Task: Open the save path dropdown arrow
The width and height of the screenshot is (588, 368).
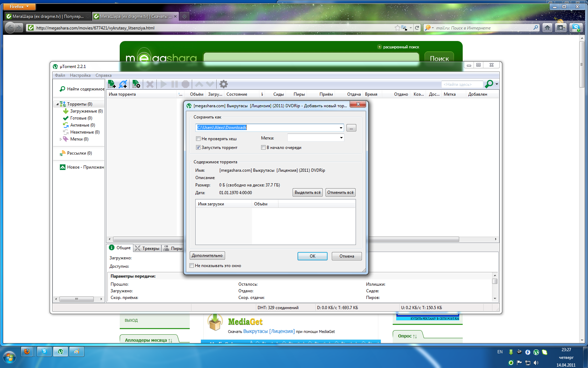Action: (x=341, y=128)
